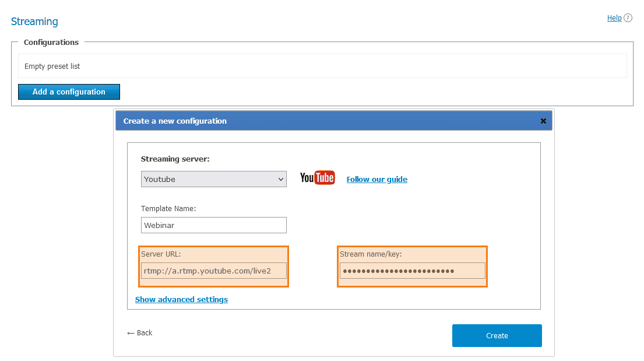
Task: Open the Follow our guide link
Action: [x=377, y=179]
